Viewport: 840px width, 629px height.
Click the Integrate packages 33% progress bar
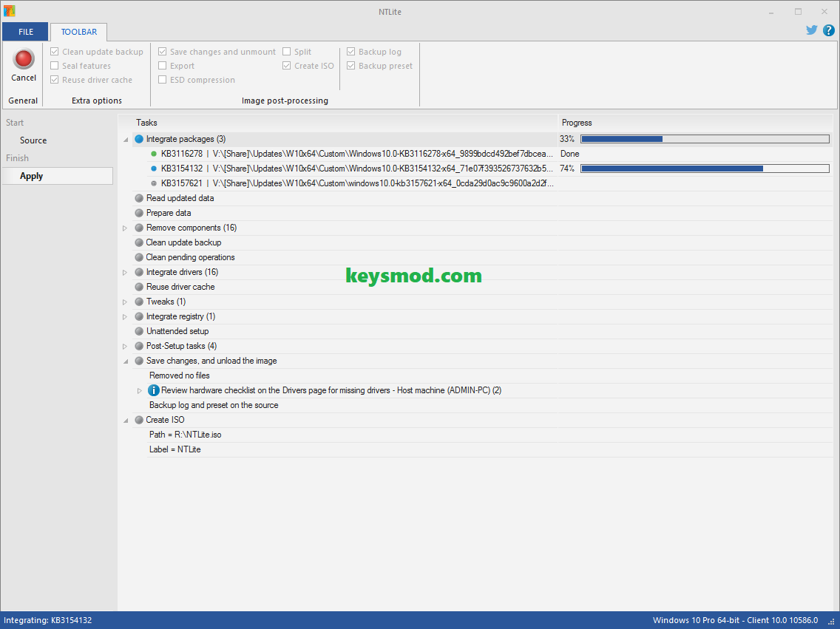(705, 139)
